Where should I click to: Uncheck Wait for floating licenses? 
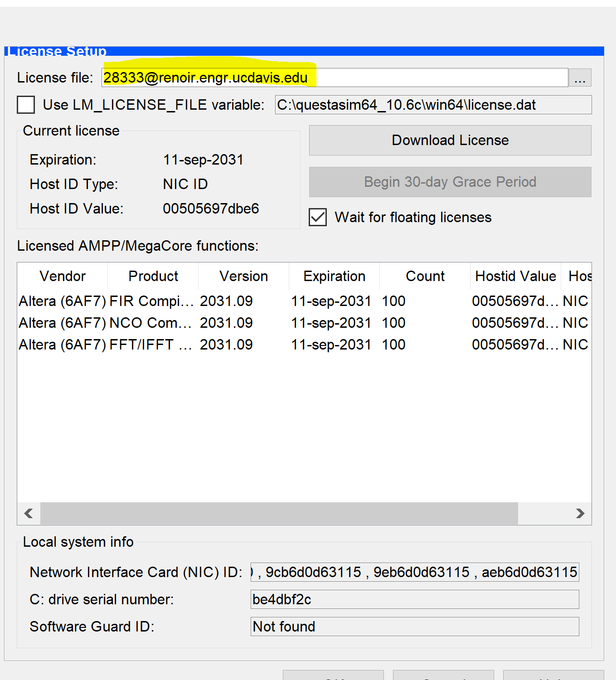click(318, 217)
